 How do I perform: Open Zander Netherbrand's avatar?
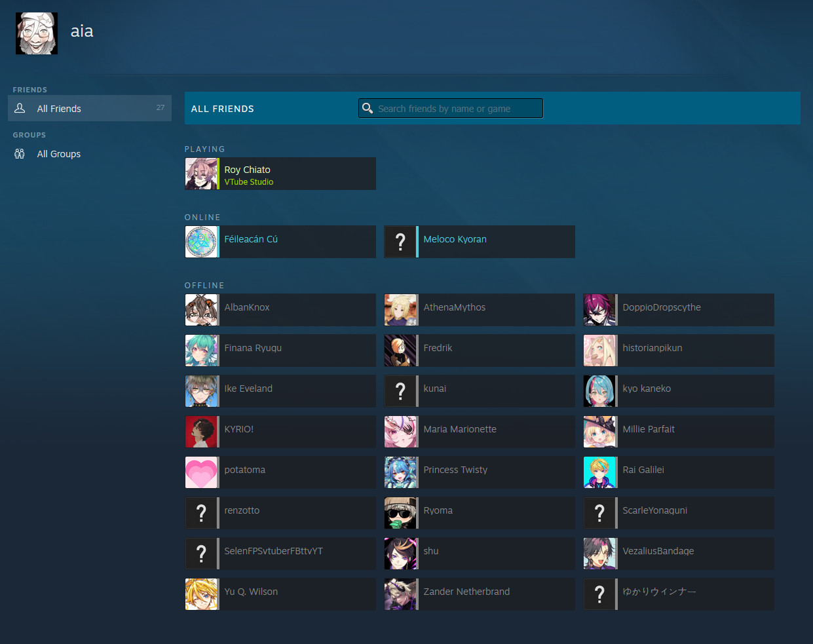(400, 594)
